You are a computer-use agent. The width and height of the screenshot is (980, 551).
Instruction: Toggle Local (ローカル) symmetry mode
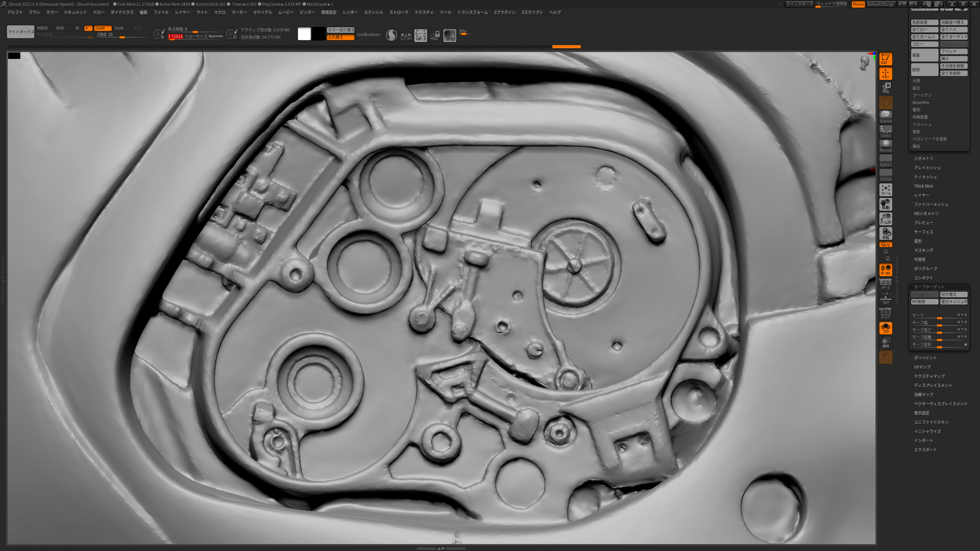[x=885, y=270]
